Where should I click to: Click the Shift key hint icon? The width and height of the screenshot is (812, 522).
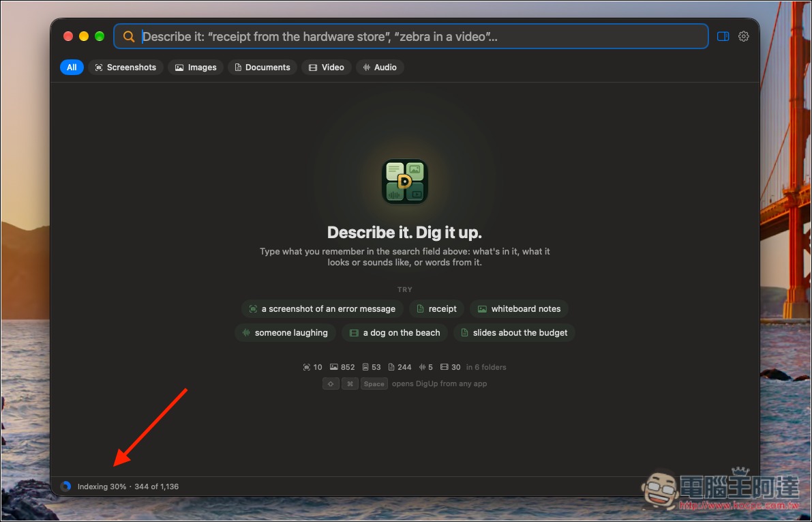coord(331,383)
